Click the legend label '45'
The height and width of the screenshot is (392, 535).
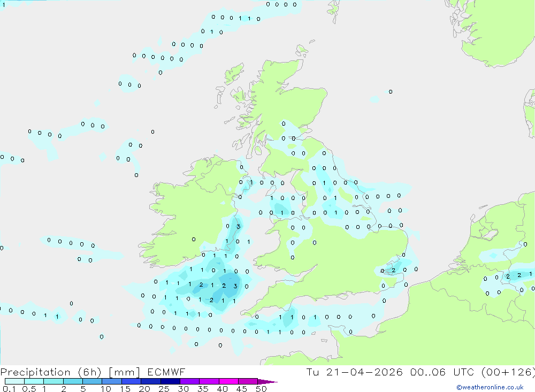coord(242,389)
